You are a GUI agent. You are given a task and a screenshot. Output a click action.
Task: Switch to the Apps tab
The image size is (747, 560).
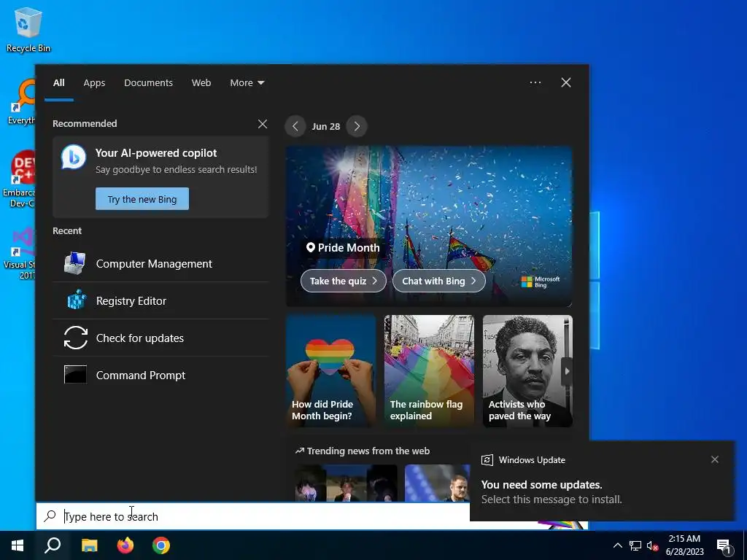click(94, 83)
